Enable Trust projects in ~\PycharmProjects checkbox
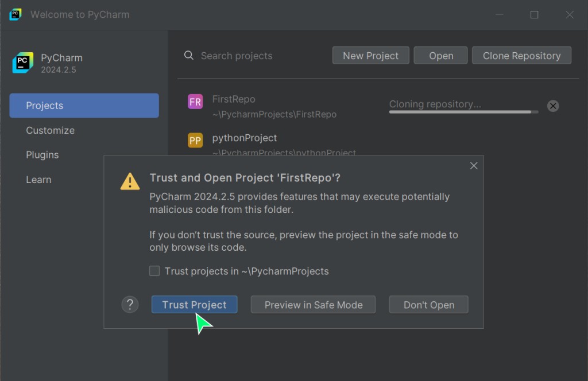 tap(154, 271)
